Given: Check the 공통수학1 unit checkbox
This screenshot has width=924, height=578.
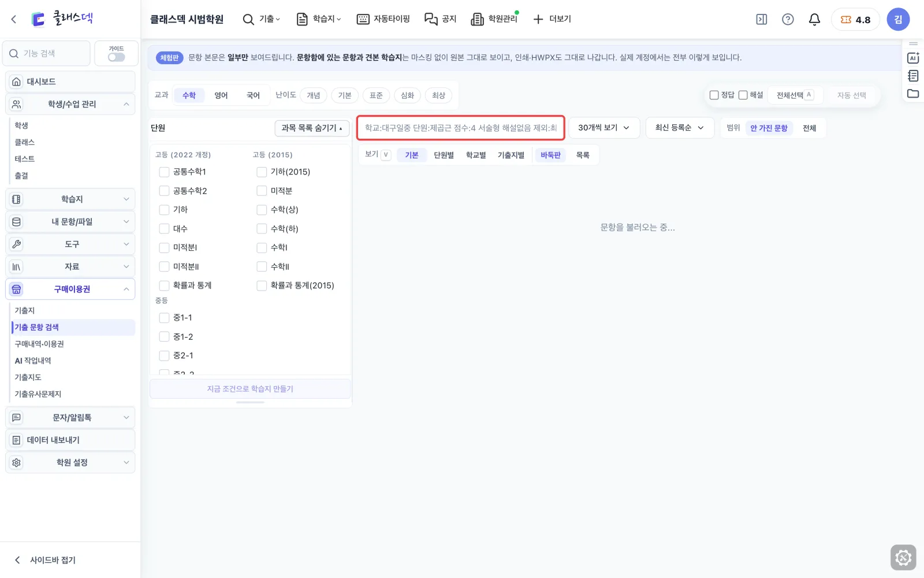Looking at the screenshot, I should coord(164,172).
